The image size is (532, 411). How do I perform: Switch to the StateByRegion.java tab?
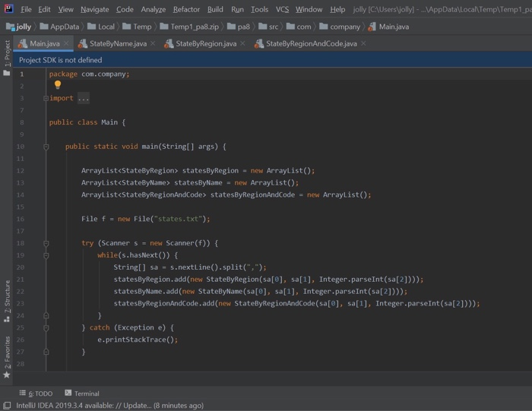point(205,43)
